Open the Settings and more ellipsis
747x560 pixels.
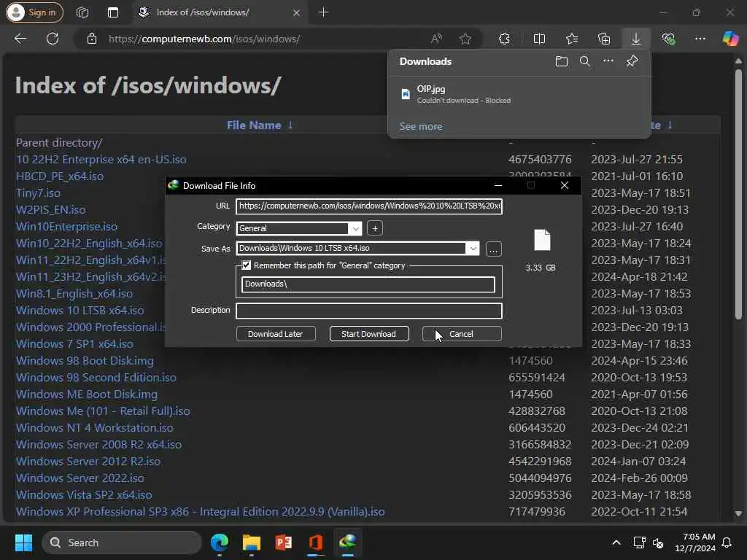(700, 39)
